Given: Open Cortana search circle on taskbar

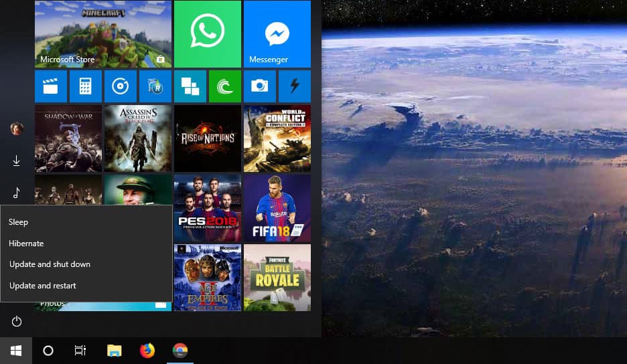Looking at the screenshot, I should coord(48,351).
